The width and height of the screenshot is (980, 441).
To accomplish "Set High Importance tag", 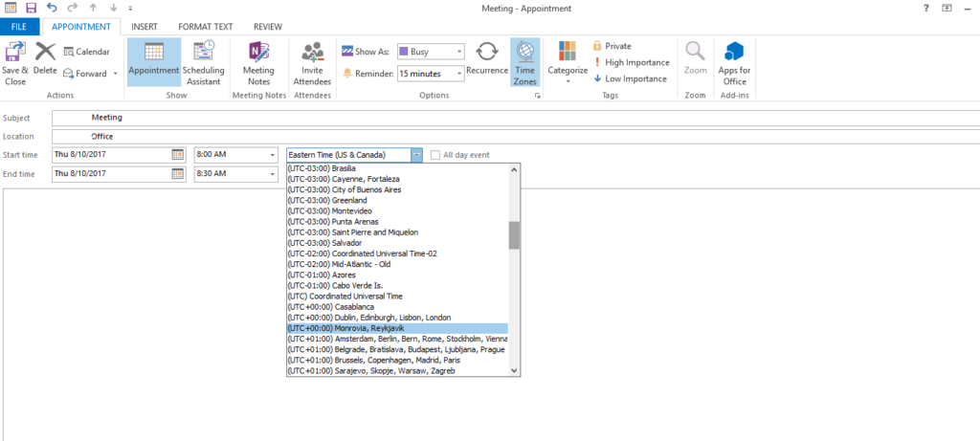I will coord(631,62).
